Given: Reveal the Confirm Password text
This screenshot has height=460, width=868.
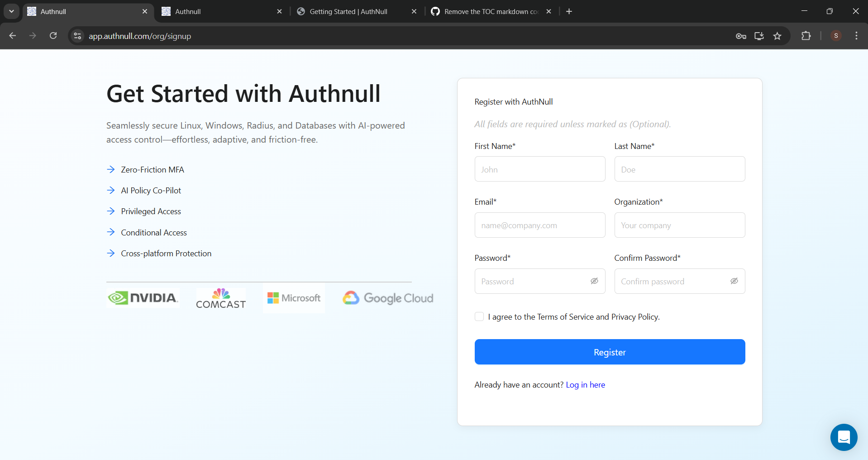Looking at the screenshot, I should pos(734,281).
